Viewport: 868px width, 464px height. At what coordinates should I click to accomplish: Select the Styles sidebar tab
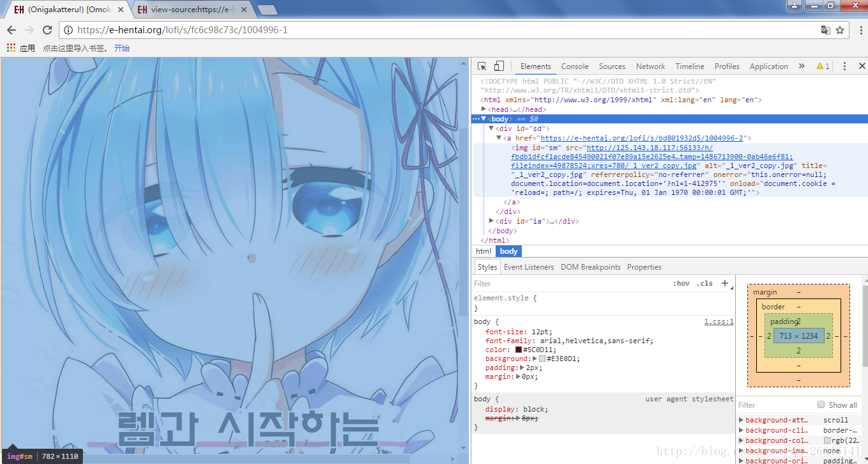[x=487, y=267]
